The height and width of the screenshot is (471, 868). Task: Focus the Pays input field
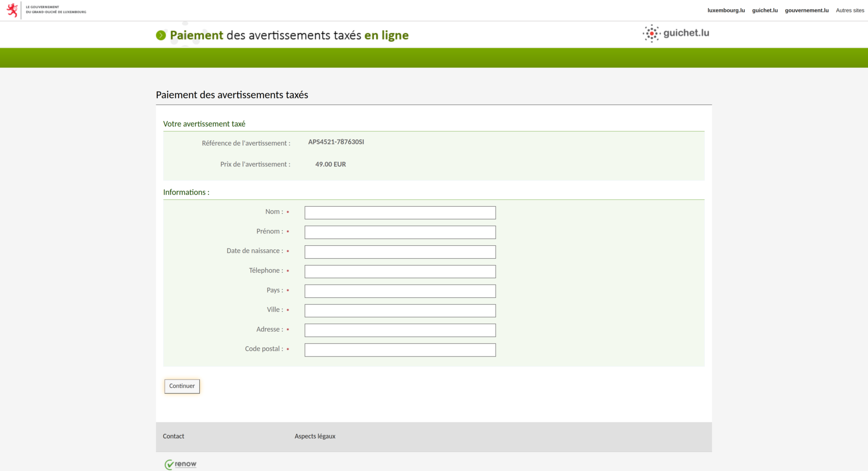[x=400, y=291]
